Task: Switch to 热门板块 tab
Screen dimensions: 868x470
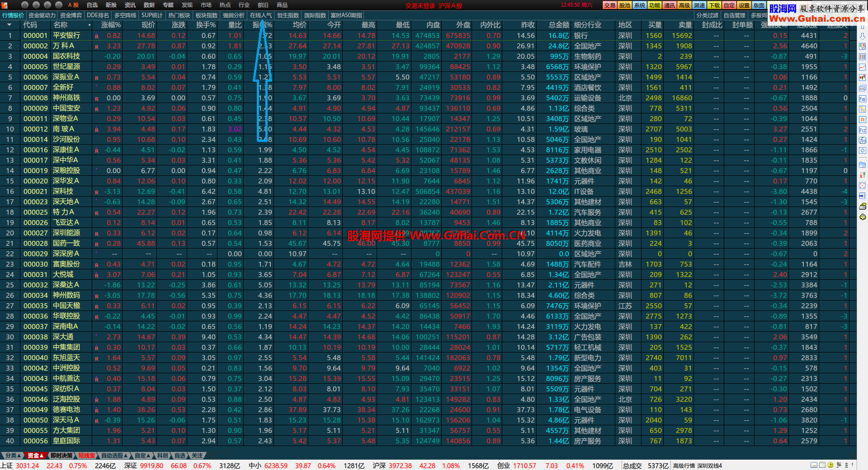Action: click(179, 15)
